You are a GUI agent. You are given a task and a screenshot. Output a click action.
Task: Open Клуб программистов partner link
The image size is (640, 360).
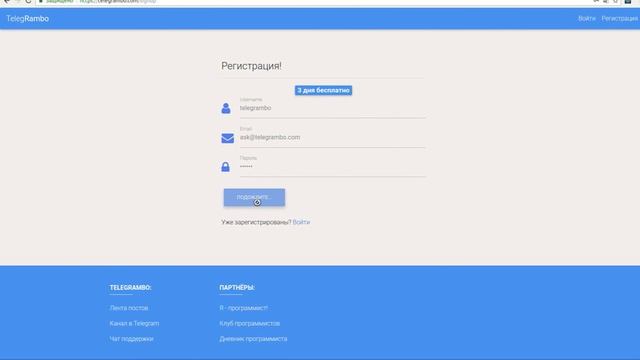pyautogui.click(x=249, y=323)
